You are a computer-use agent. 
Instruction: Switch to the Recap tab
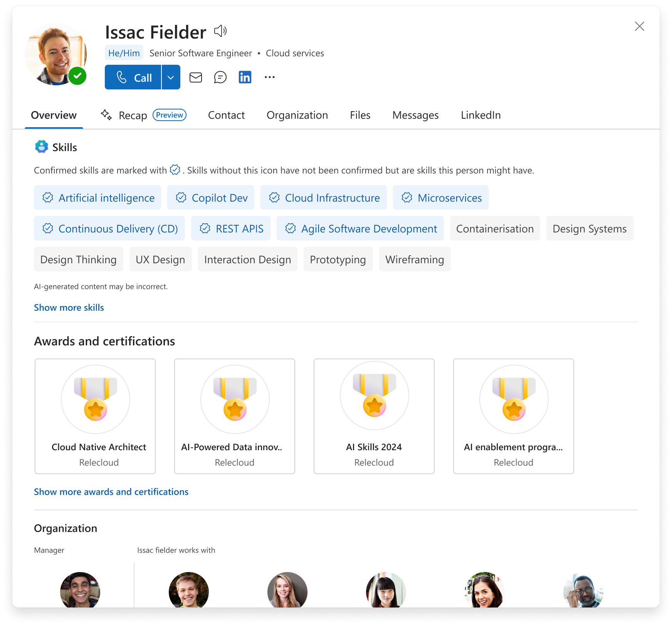133,115
